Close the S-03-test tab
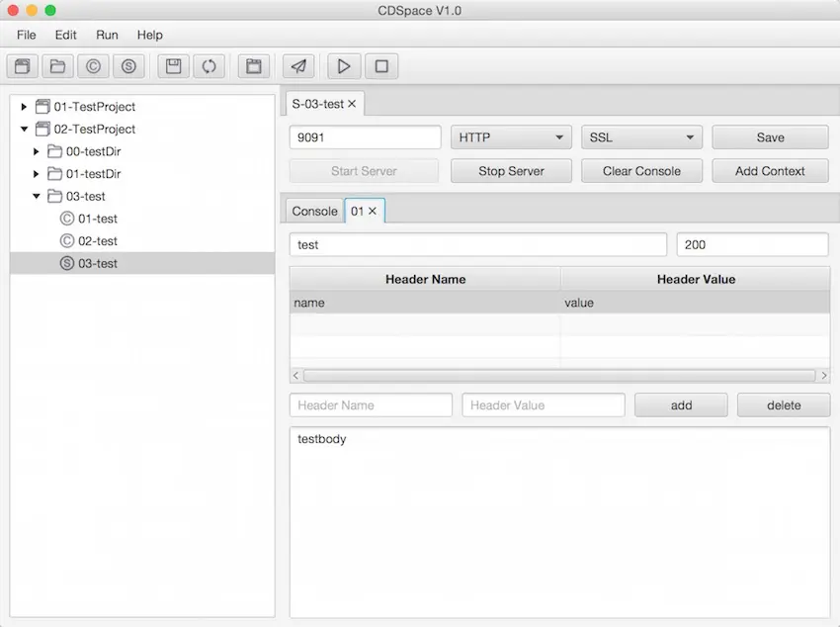Viewport: 840px width, 627px height. click(352, 104)
